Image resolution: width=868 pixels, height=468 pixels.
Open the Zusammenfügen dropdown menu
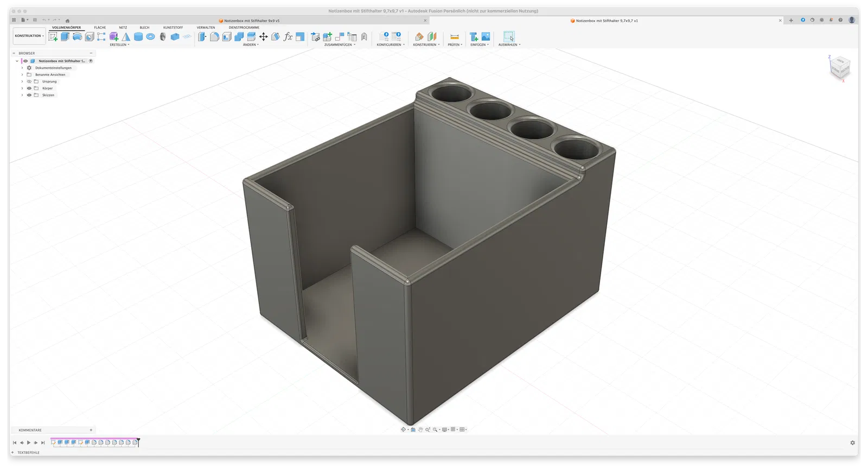[340, 45]
